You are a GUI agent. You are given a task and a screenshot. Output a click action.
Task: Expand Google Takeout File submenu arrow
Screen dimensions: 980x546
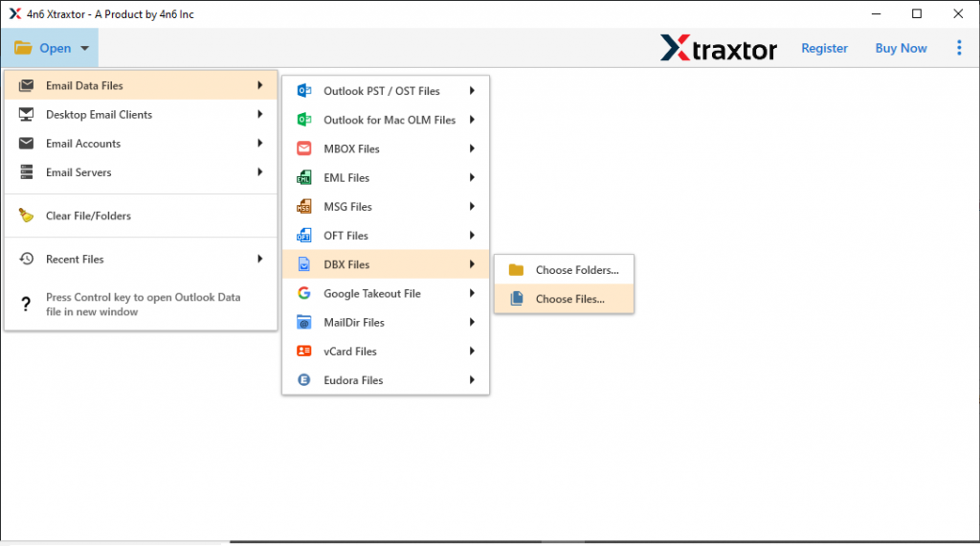472,293
